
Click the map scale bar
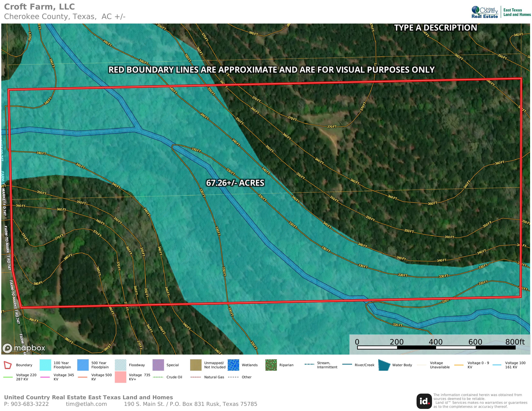tap(436, 347)
